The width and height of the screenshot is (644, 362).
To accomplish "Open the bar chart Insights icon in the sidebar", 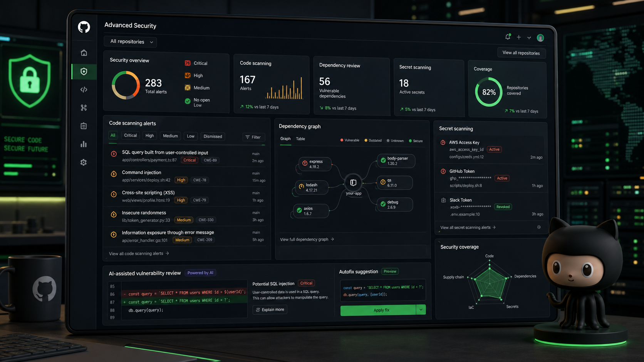I will click(x=84, y=144).
